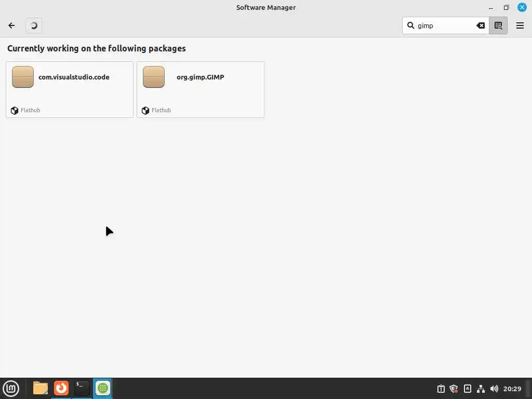Open the network connection tray icon
Viewport: 532px width, 399px height.
click(481, 389)
